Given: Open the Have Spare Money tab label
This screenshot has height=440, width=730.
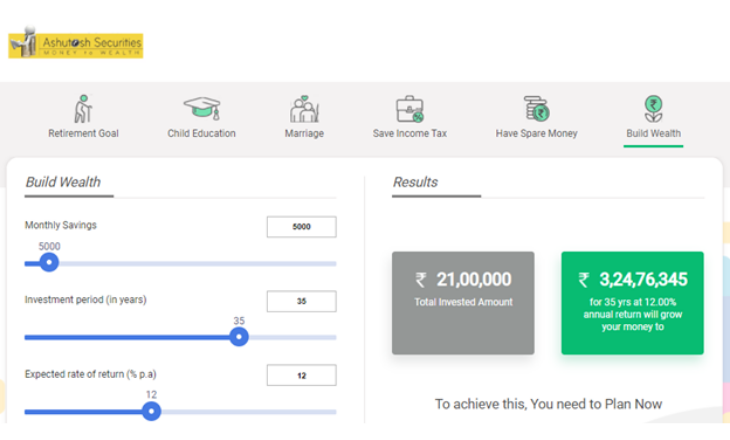Looking at the screenshot, I should [536, 134].
